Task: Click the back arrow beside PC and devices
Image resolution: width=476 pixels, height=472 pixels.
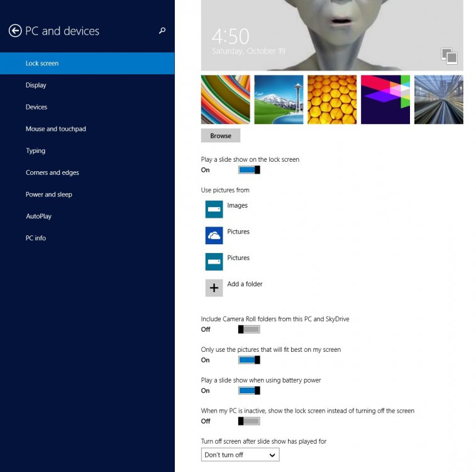Action: [x=15, y=31]
